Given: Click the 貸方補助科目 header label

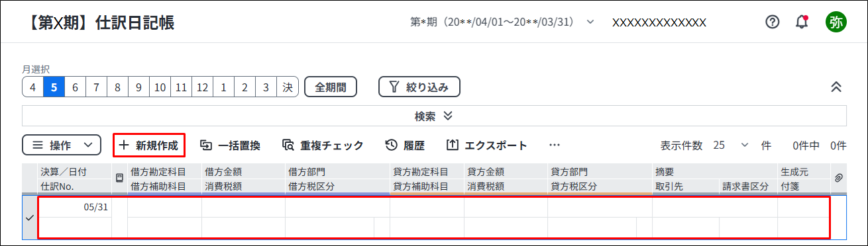Looking at the screenshot, I should point(421,186).
